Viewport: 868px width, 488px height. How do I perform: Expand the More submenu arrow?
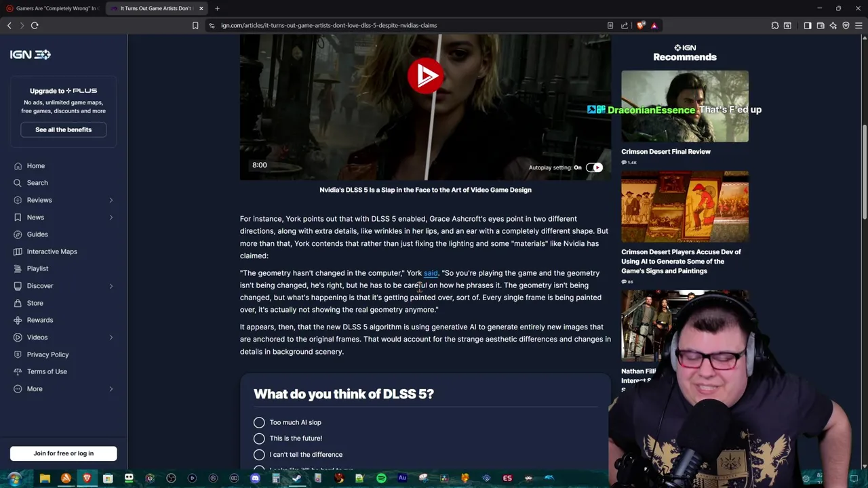tap(111, 389)
